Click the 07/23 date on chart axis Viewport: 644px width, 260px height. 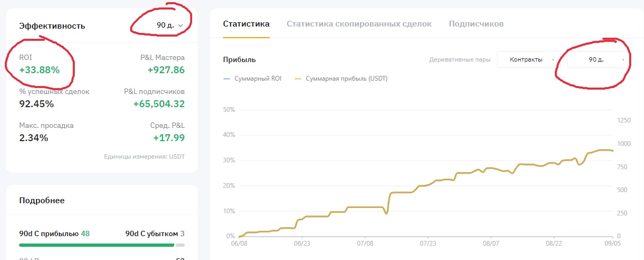coord(427,243)
